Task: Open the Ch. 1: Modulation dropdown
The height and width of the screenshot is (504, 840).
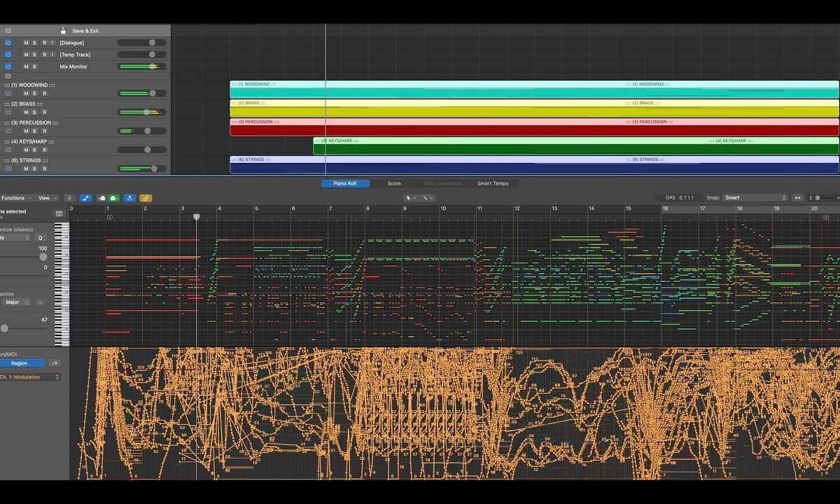Action: 30,377
